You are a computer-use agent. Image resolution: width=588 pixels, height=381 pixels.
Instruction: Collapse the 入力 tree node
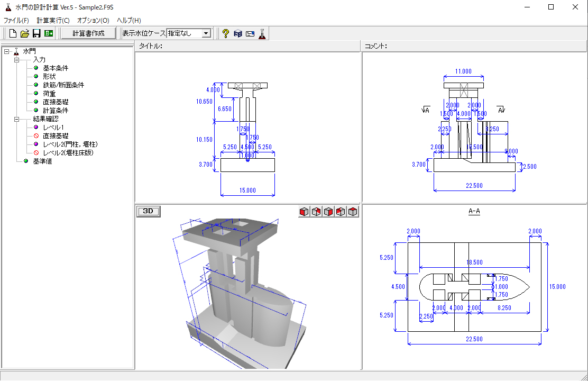tap(16, 60)
